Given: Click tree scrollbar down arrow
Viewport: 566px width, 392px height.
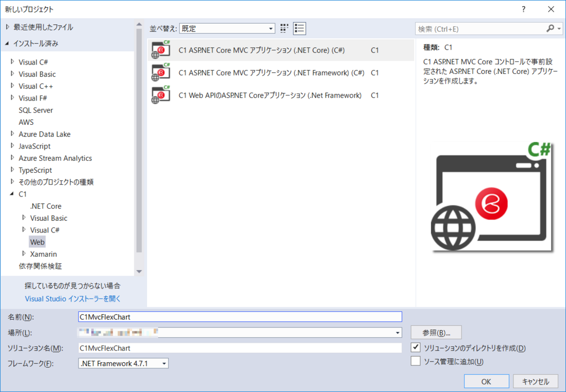Looking at the screenshot, I should click(x=139, y=272).
